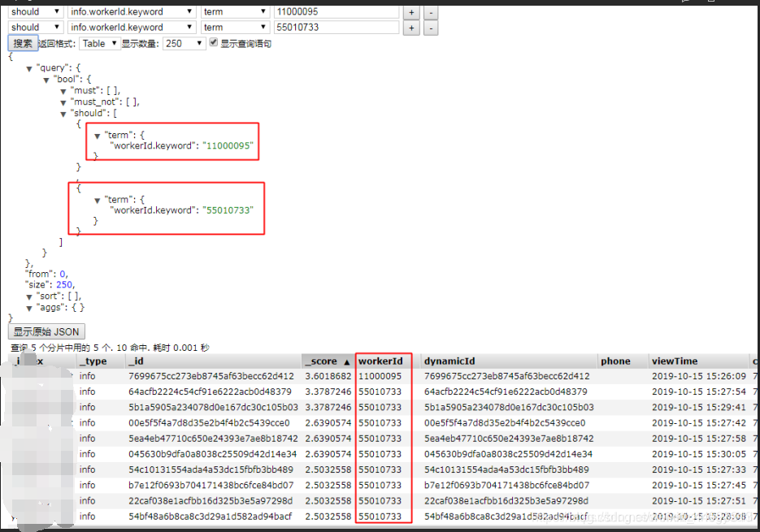Open the first row's should dropdown
760x532 pixels.
[x=36, y=11]
